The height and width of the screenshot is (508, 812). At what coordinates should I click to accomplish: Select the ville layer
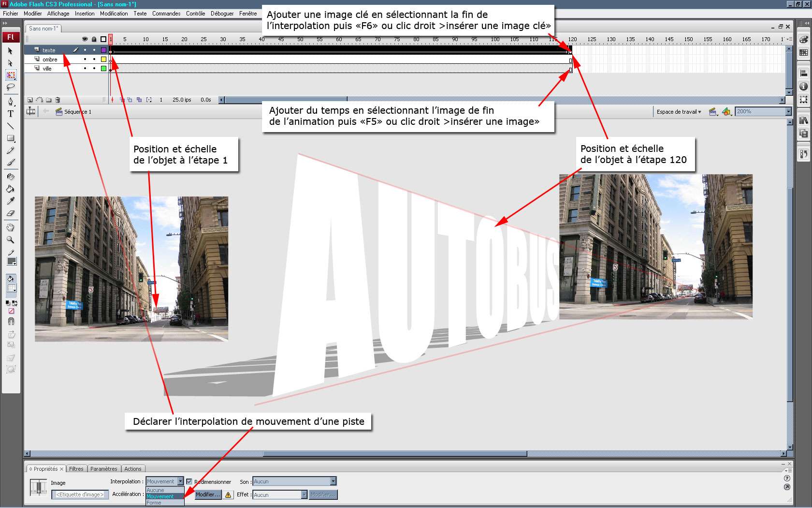(x=47, y=69)
